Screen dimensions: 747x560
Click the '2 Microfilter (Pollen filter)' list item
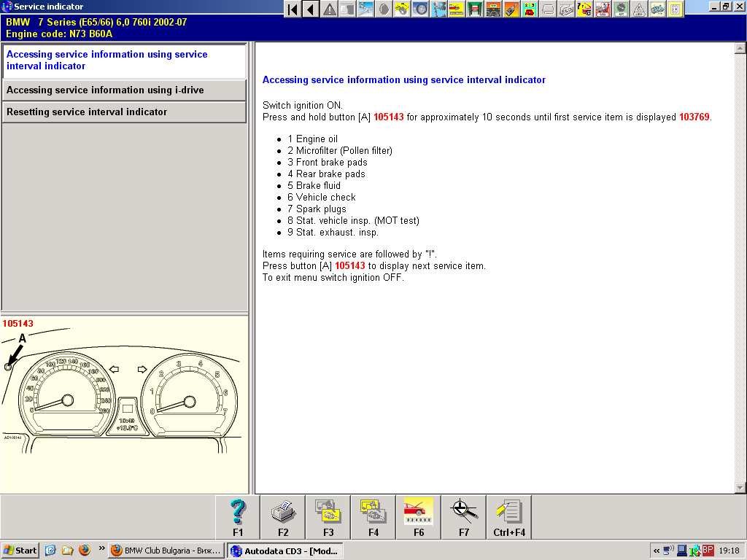(340, 150)
